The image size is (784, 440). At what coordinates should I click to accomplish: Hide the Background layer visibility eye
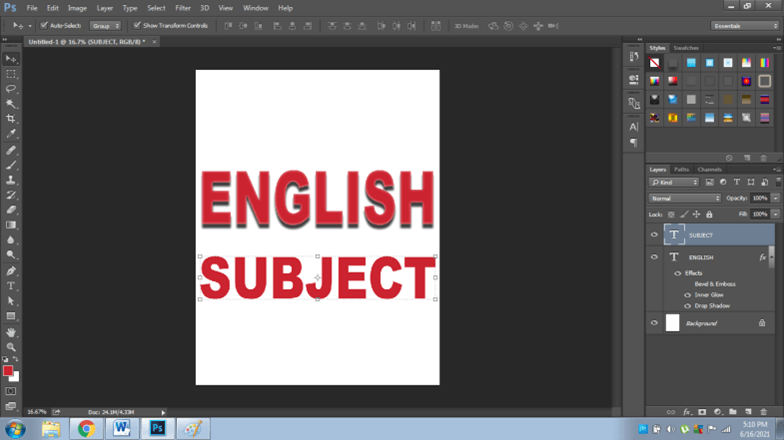(654, 323)
